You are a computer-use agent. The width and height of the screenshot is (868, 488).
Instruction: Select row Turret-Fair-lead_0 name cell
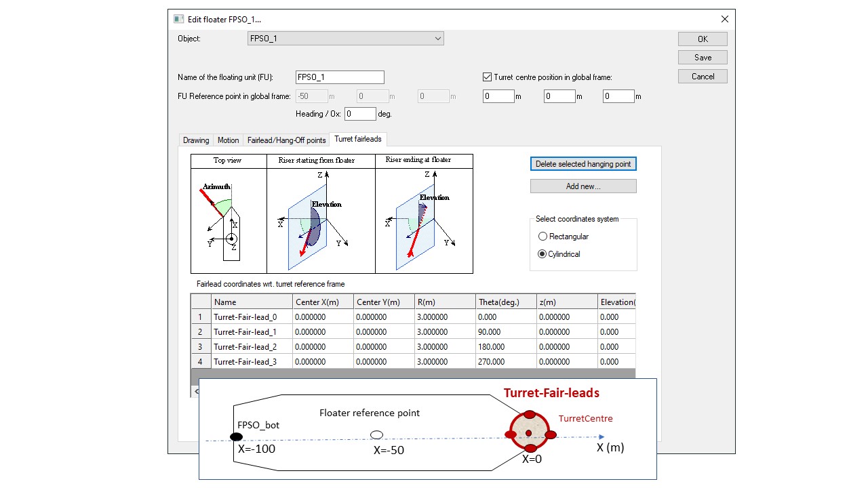(x=252, y=317)
